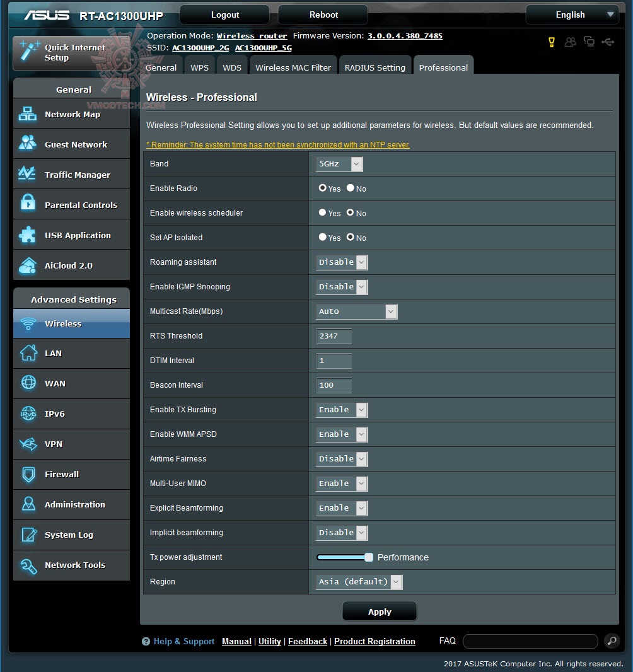
Task: Select Yes for Set AP Isolated
Action: (322, 236)
